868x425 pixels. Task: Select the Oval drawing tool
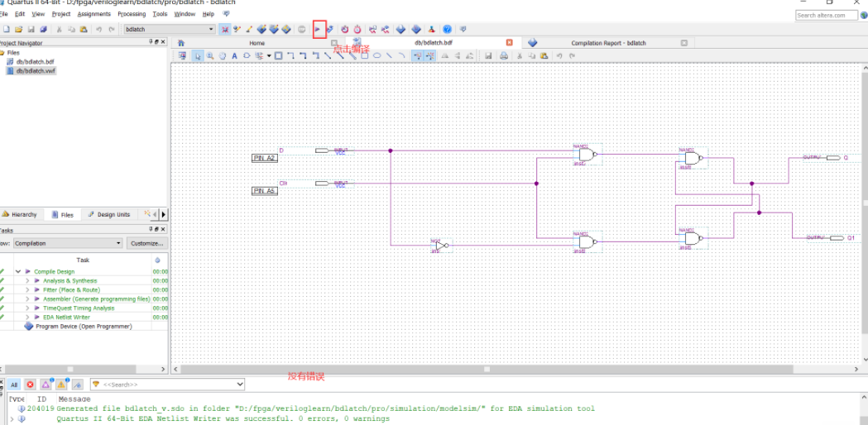[376, 56]
